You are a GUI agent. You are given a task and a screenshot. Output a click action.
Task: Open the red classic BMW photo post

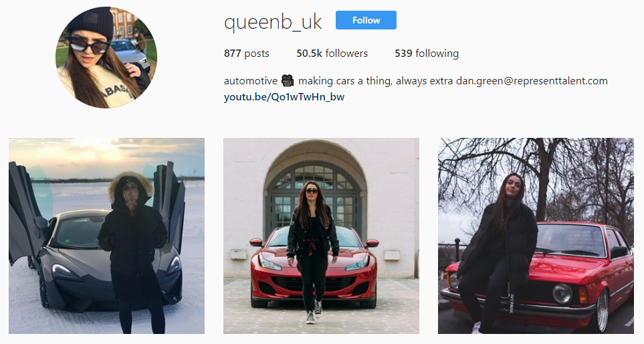tap(536, 236)
